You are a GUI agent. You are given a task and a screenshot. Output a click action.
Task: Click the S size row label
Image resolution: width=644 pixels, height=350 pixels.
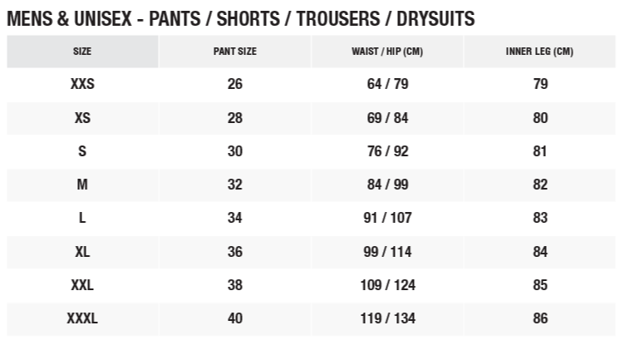pyautogui.click(x=82, y=151)
